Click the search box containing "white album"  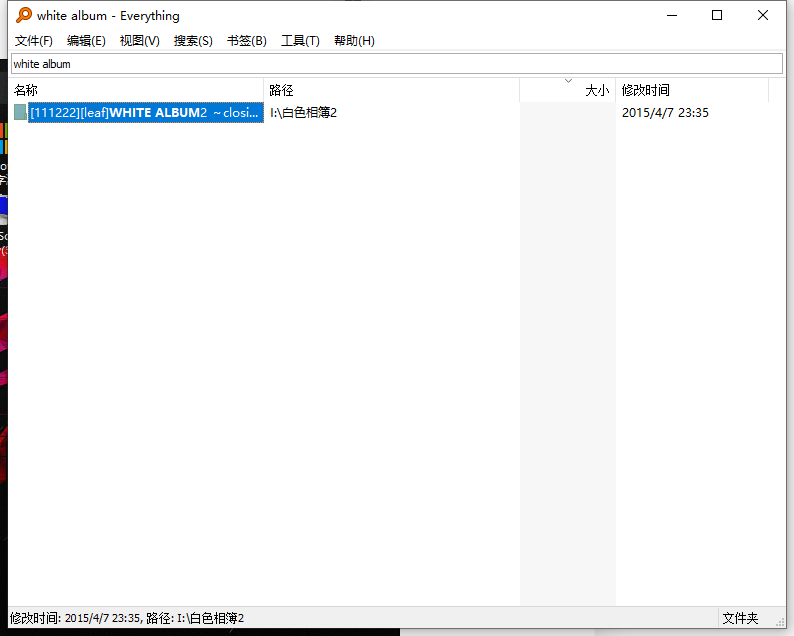(x=396, y=64)
